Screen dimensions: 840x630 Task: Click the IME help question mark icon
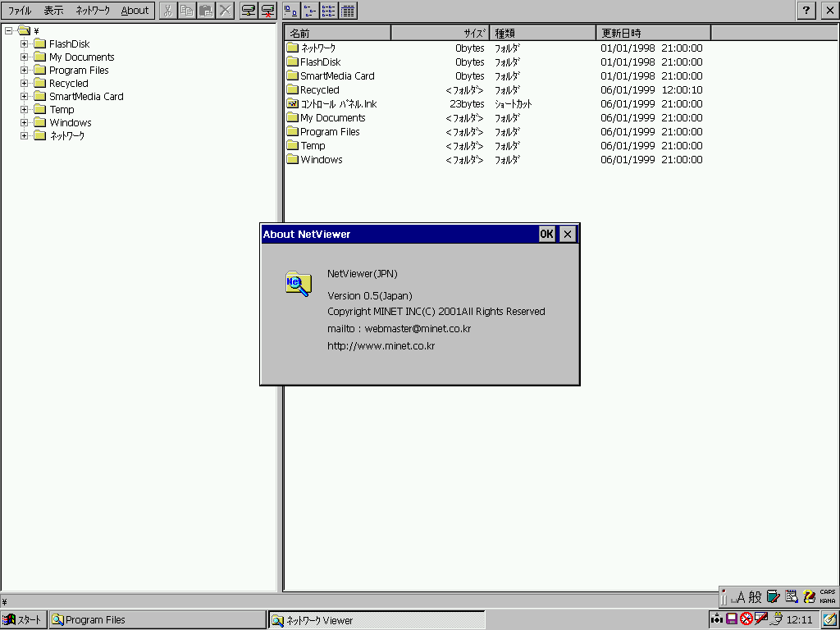[810, 596]
